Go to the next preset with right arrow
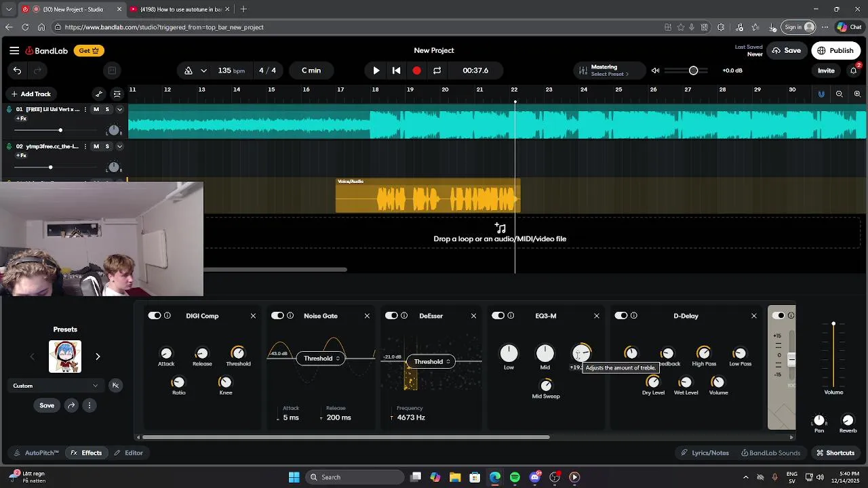The image size is (868, 488). (x=98, y=357)
